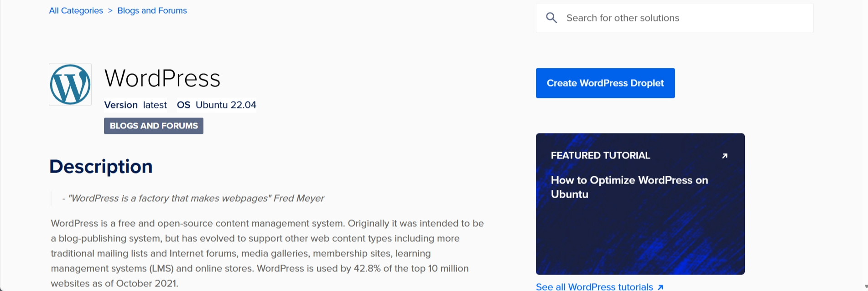Click the WordPress logo icon
This screenshot has height=291, width=868.
click(x=70, y=85)
